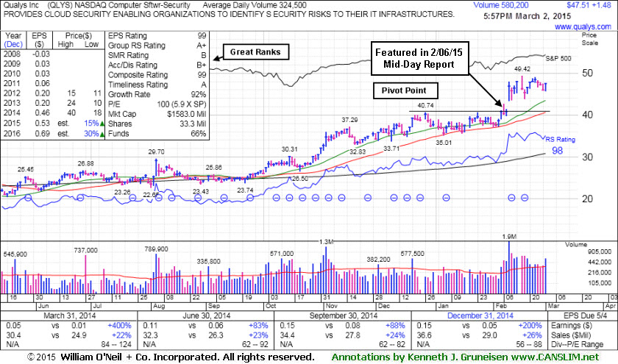Click the +200% earnings change value
Screen dimensions: 618x364
[x=530, y=326]
